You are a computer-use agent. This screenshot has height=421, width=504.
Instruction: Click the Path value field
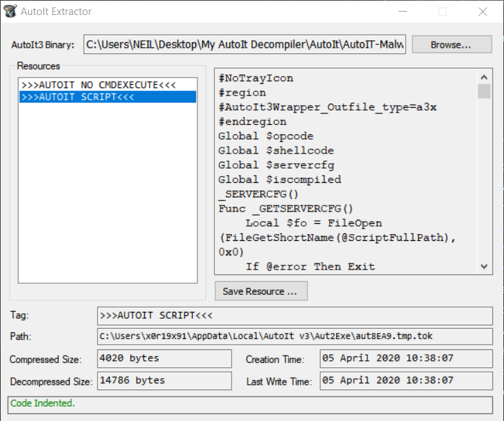click(294, 336)
